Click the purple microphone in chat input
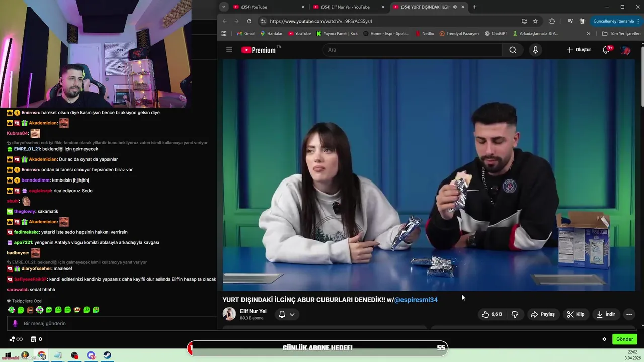The height and width of the screenshot is (362, 644). [x=15, y=324]
